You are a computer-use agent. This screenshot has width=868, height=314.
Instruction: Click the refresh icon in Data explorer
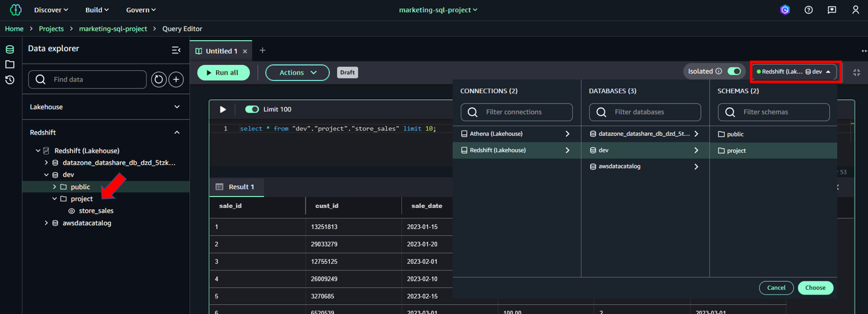point(159,79)
